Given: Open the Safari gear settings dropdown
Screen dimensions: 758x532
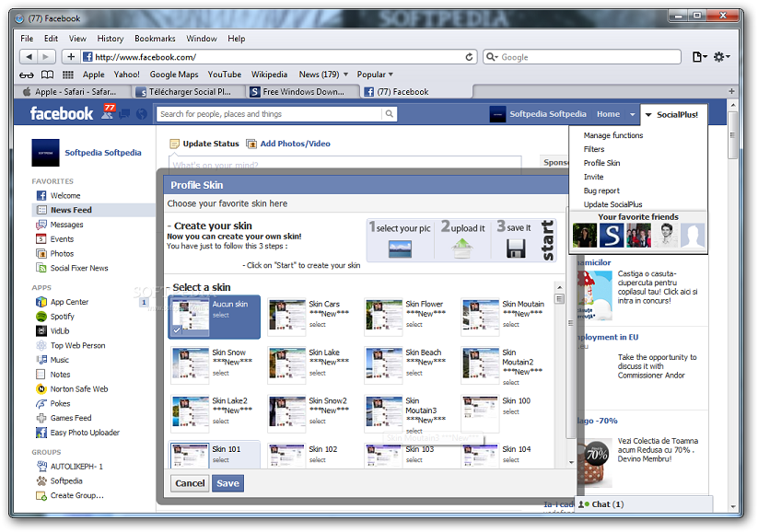Looking at the screenshot, I should 723,57.
